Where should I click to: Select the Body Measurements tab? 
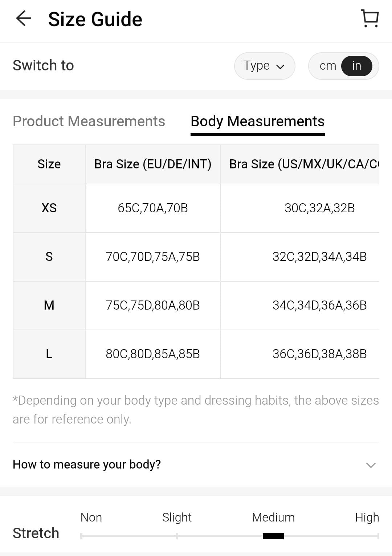(x=257, y=121)
